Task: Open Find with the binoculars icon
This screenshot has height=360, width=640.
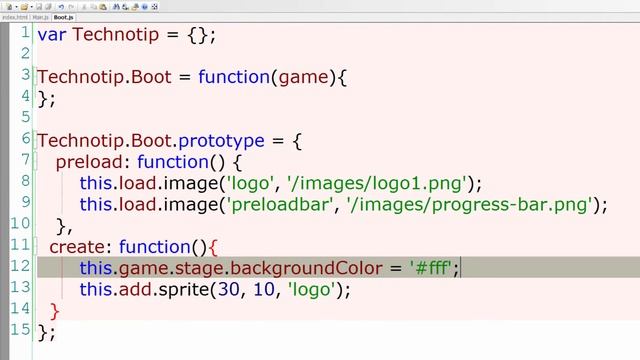Action: (x=116, y=7)
